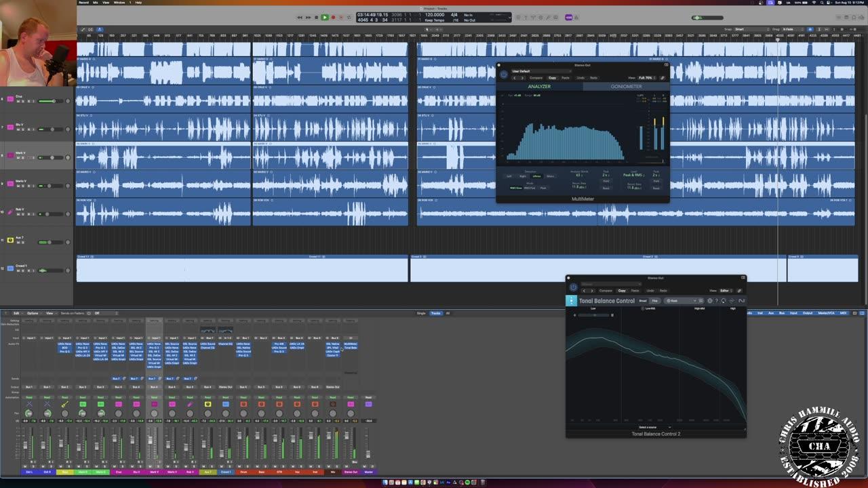Select mixer Tracks view mode

click(435, 313)
